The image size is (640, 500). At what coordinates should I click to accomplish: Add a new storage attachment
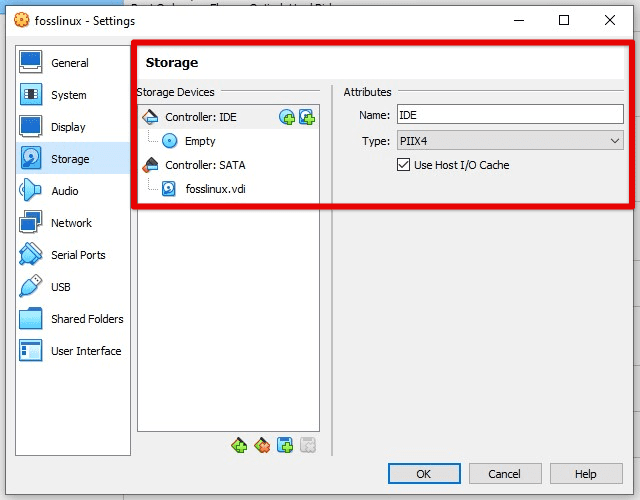pyautogui.click(x=285, y=445)
